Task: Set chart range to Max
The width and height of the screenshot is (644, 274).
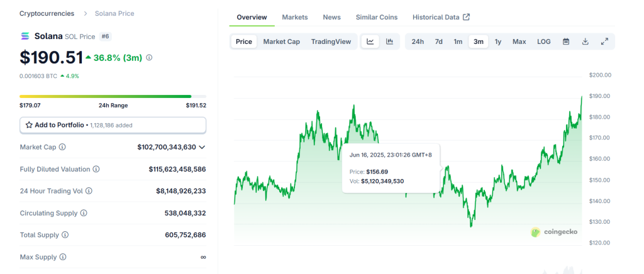Action: point(519,41)
